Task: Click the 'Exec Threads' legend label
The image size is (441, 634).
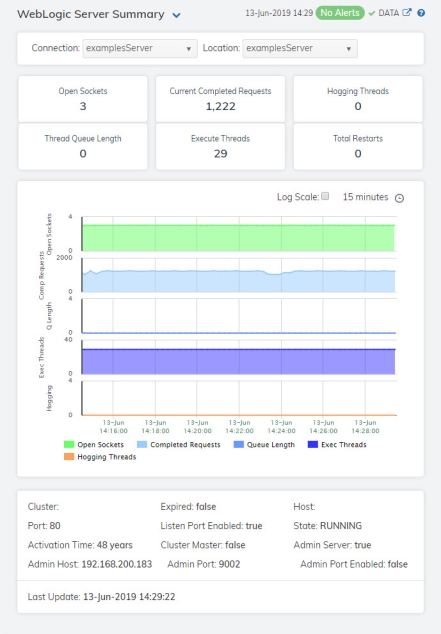Action: tap(344, 444)
